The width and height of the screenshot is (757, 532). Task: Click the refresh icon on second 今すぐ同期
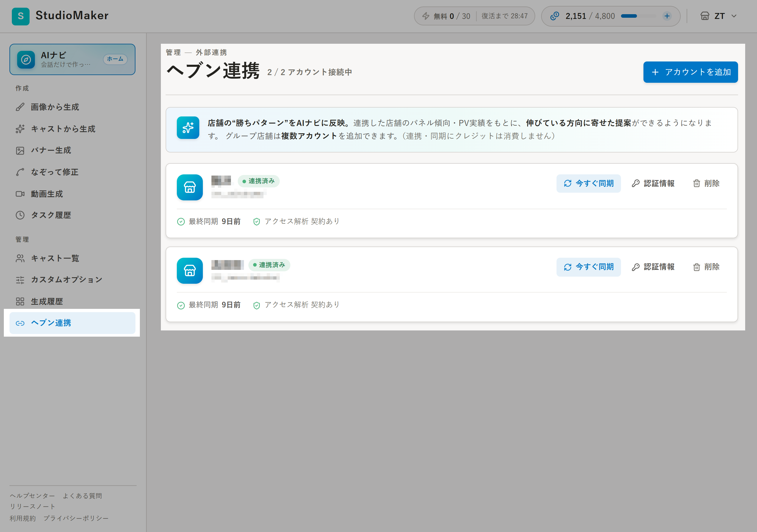click(567, 267)
